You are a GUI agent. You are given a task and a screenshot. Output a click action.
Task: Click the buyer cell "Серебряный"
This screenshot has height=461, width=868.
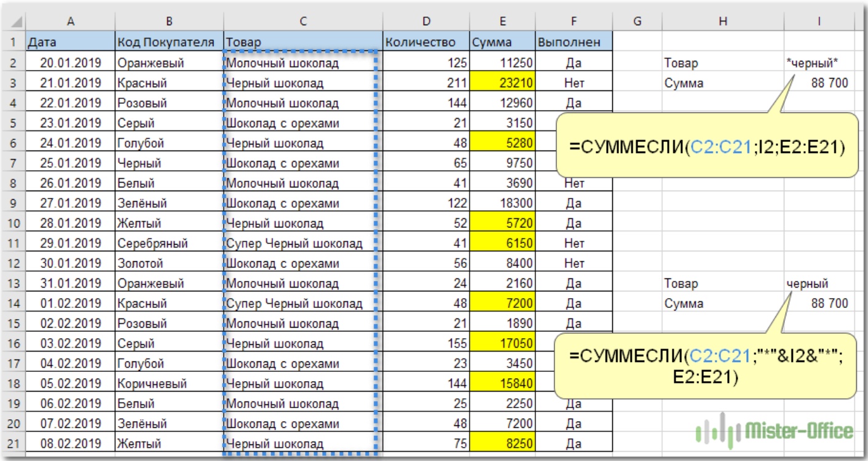tap(169, 243)
